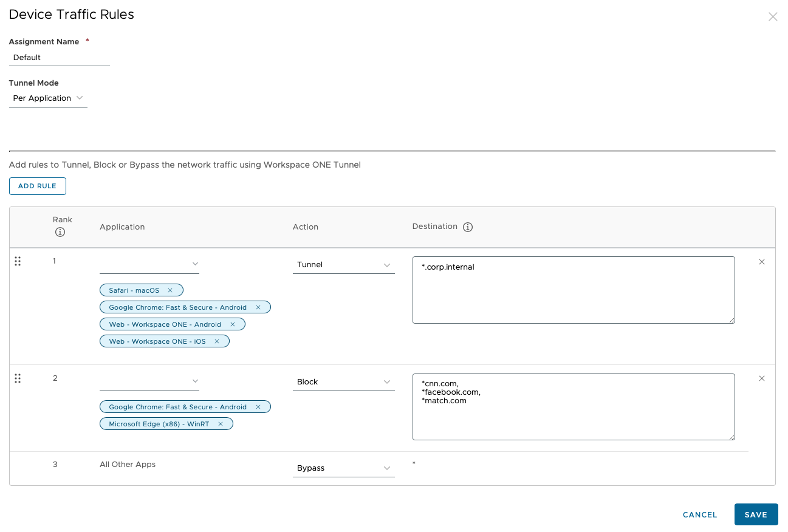Click the Rank column info icon

60,232
